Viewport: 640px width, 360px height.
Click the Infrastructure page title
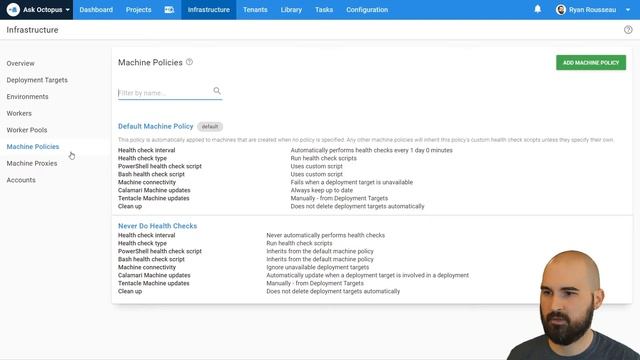(32, 30)
